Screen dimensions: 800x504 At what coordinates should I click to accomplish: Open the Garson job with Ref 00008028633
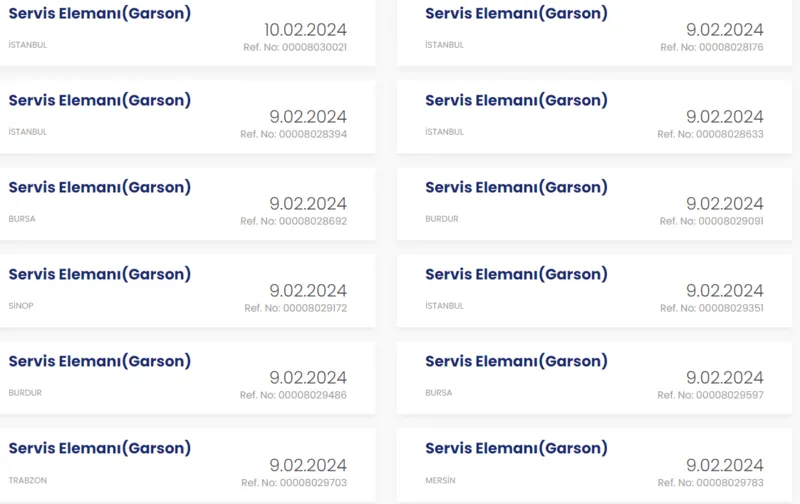[516, 101]
